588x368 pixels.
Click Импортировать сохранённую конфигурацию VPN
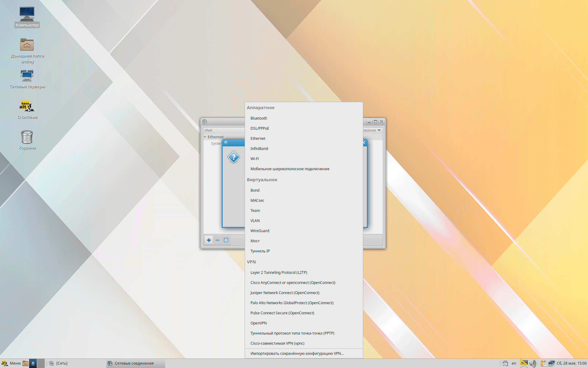click(296, 353)
